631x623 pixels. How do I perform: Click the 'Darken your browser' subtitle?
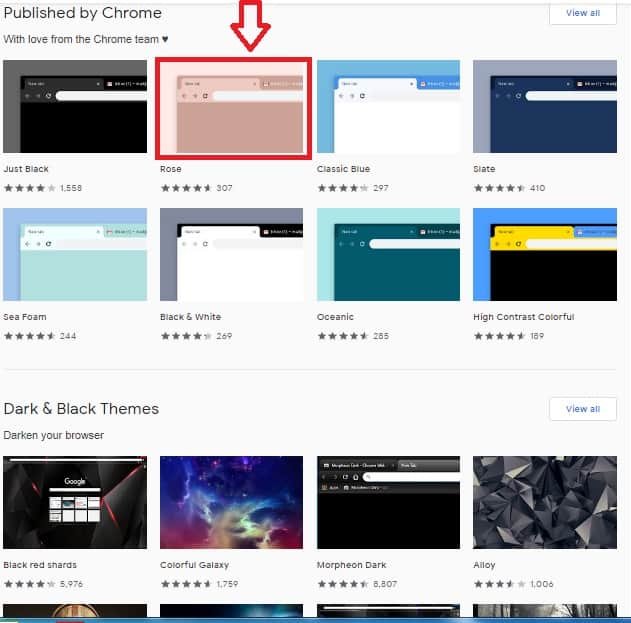point(54,435)
